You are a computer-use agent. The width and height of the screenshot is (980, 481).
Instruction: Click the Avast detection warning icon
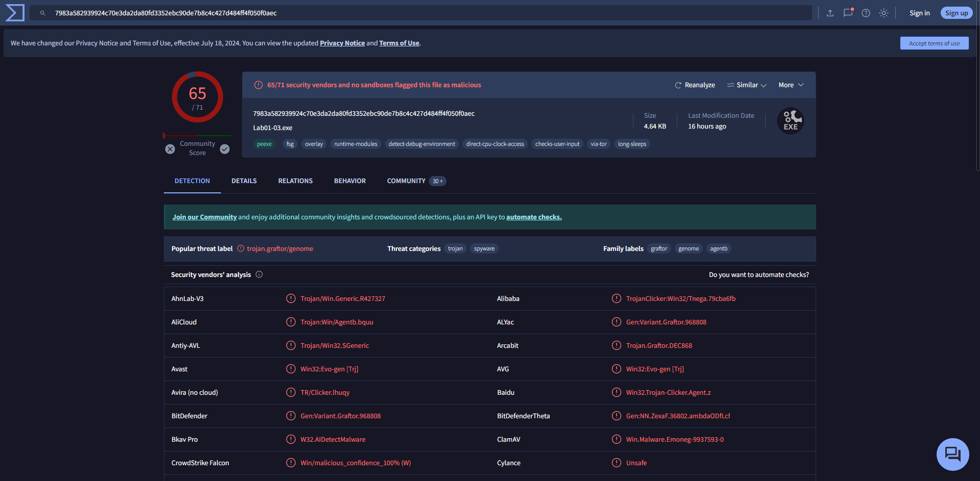coord(291,369)
